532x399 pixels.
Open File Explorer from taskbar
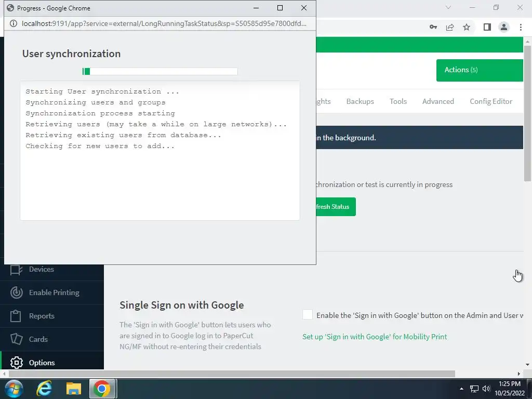click(x=74, y=389)
